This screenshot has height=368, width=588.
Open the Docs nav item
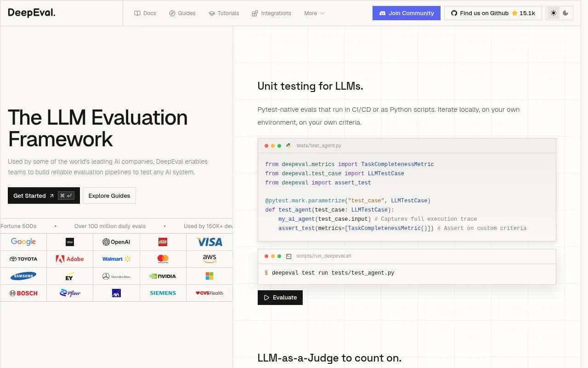click(145, 13)
